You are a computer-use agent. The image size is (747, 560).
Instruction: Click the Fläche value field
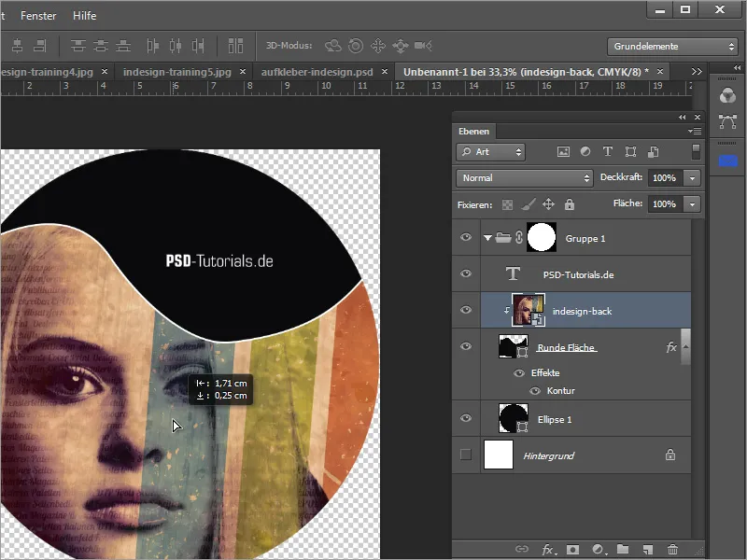[665, 204]
